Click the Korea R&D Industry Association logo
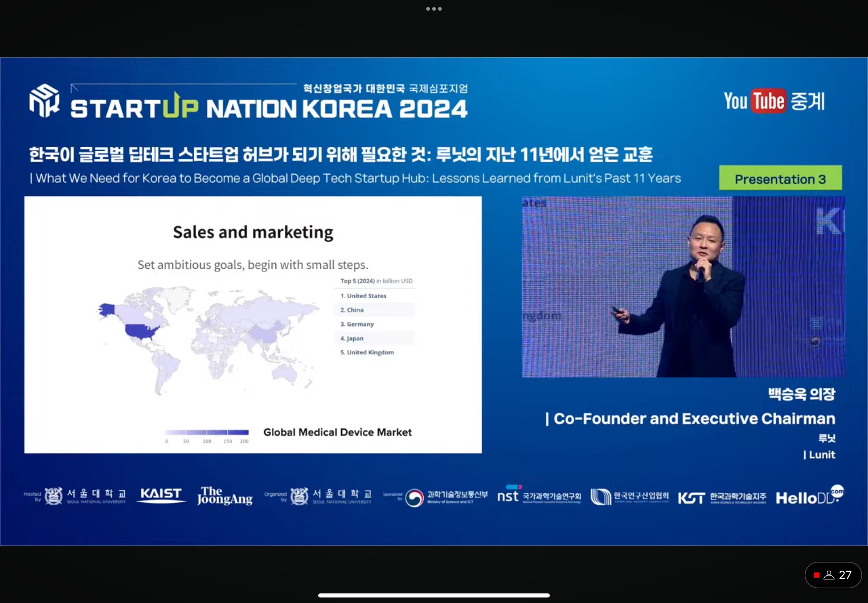868x603 pixels. [630, 496]
